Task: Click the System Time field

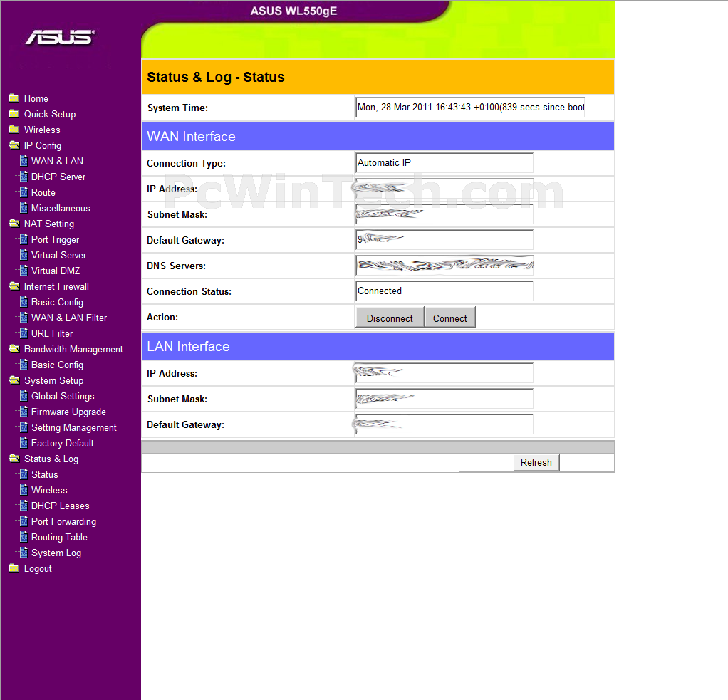Action: 470,108
